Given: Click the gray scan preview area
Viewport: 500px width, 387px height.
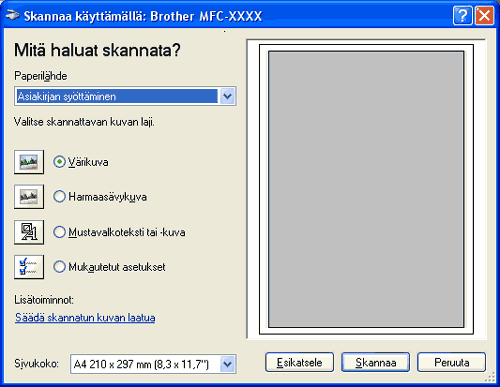Looking at the screenshot, I should (x=366, y=189).
